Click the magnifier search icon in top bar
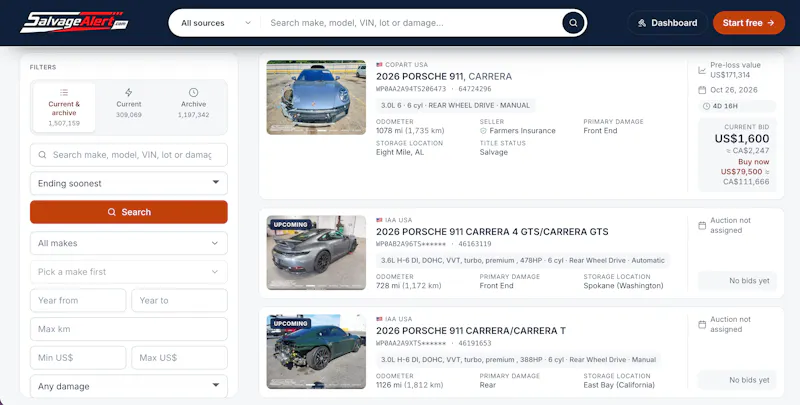The width and height of the screenshot is (800, 405). (x=573, y=23)
